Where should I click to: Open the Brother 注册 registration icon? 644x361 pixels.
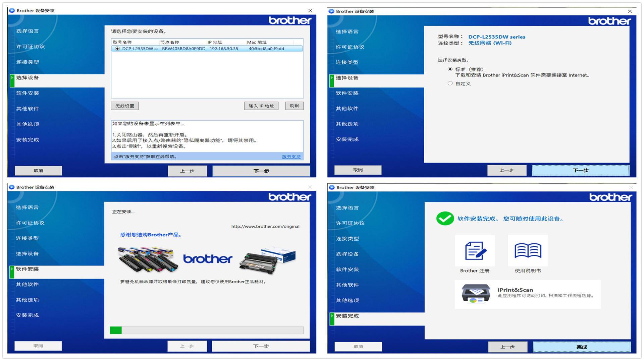[475, 251]
